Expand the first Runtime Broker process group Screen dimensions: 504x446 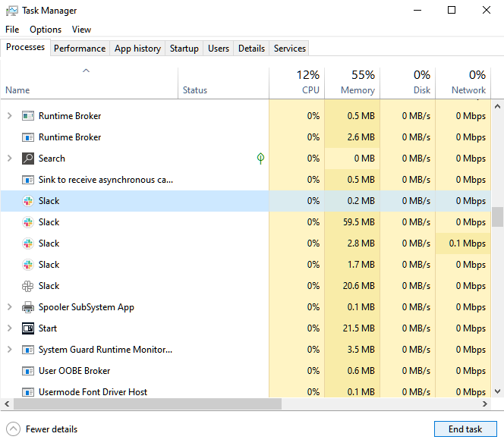point(10,115)
